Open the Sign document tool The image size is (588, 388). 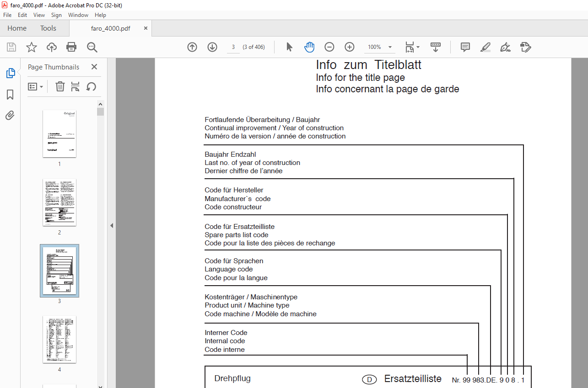(x=505, y=47)
